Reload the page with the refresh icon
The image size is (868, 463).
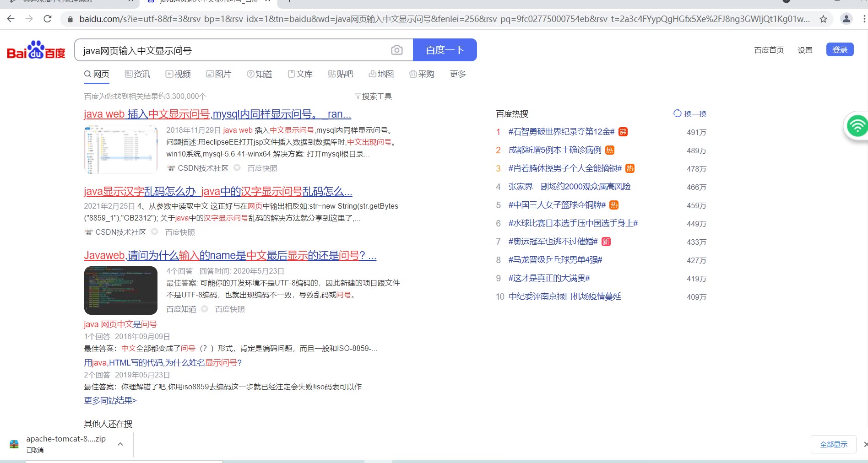(48, 19)
